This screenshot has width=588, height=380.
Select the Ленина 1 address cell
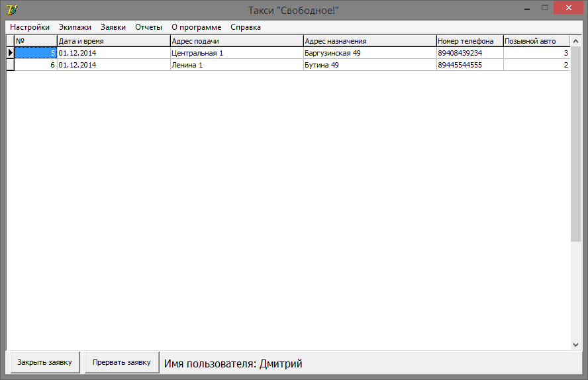coord(236,65)
